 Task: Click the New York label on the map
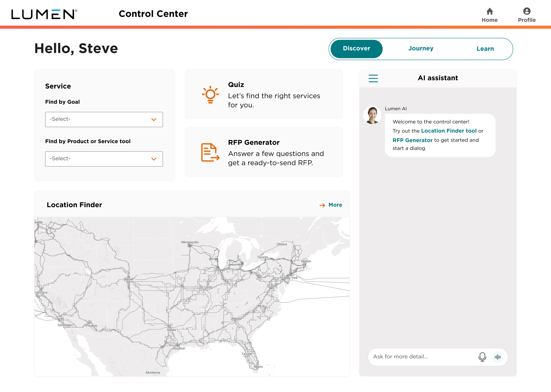coord(291,278)
